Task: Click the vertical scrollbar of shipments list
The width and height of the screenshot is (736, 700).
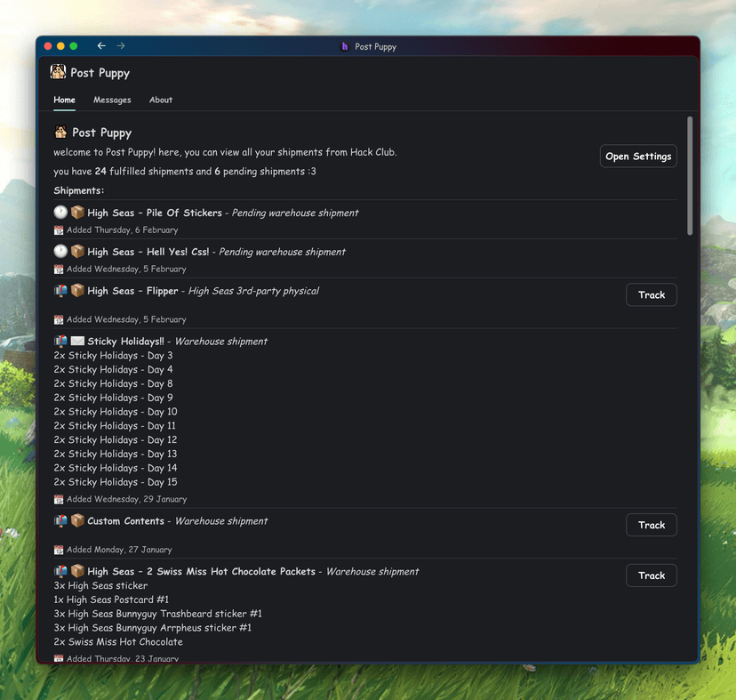Action: point(690,176)
